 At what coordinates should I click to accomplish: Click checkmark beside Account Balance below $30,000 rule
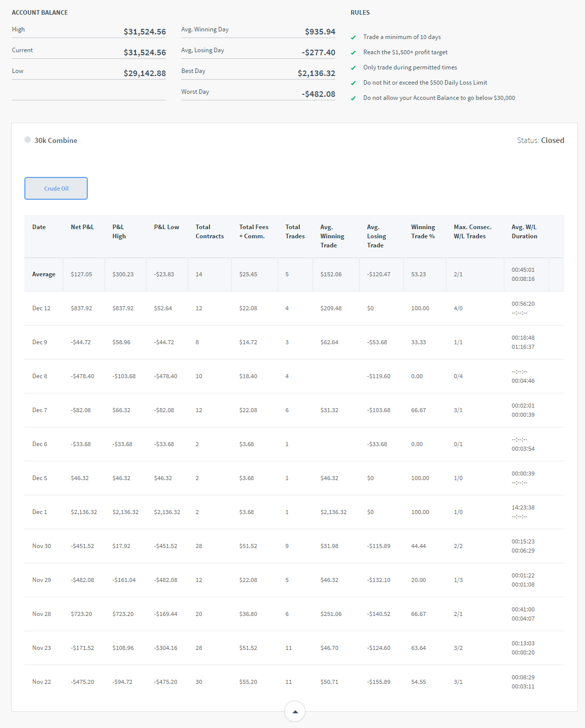(x=353, y=98)
